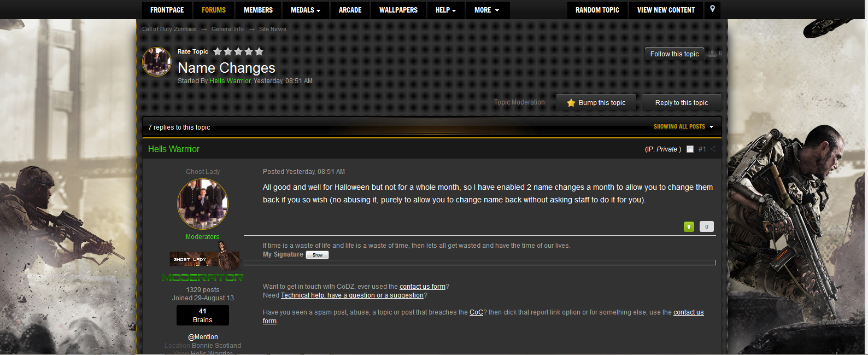Open the Members page
The image size is (868, 355).
(x=258, y=10)
